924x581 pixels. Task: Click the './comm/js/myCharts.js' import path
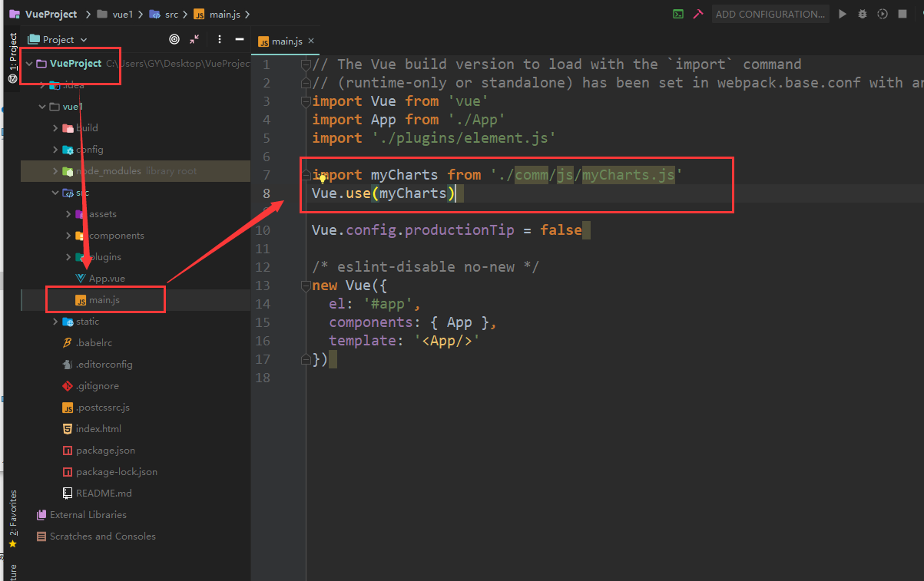[x=586, y=175]
